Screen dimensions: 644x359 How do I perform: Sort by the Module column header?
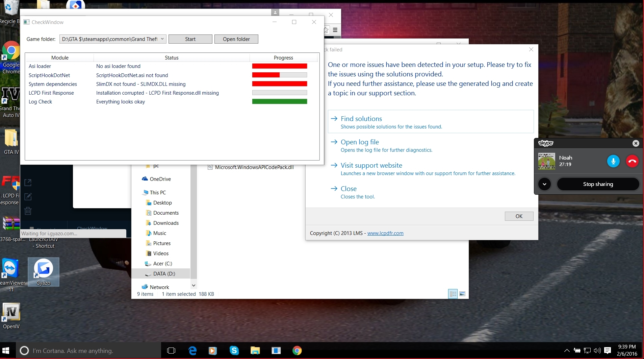(x=60, y=57)
